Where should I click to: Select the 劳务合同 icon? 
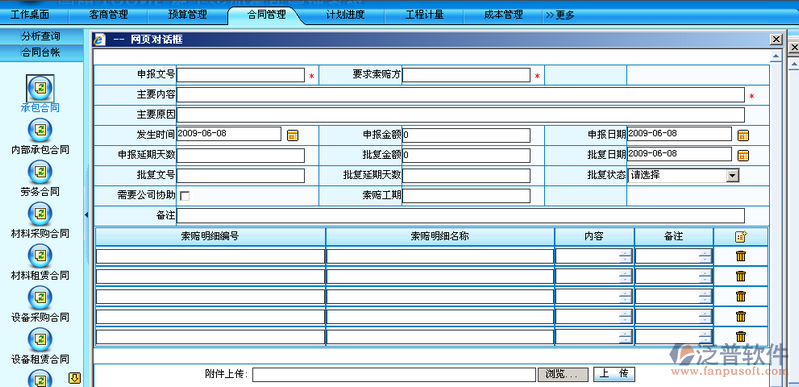[x=40, y=172]
